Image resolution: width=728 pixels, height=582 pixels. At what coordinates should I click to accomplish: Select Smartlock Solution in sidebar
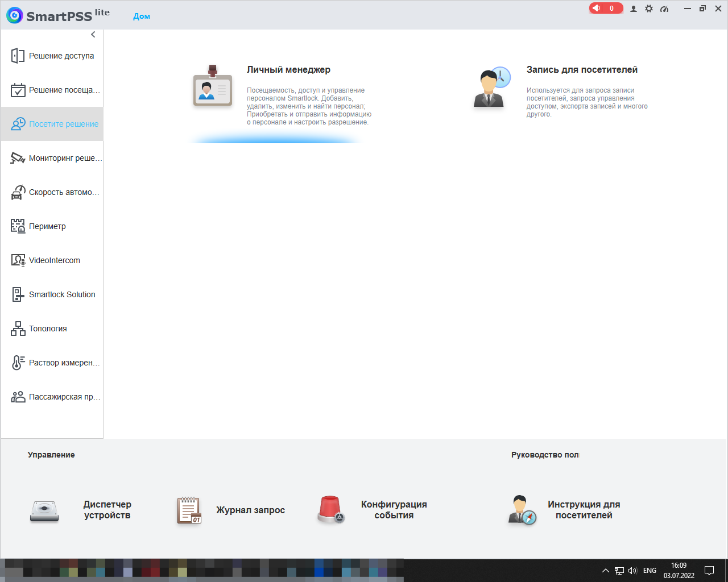(x=52, y=294)
